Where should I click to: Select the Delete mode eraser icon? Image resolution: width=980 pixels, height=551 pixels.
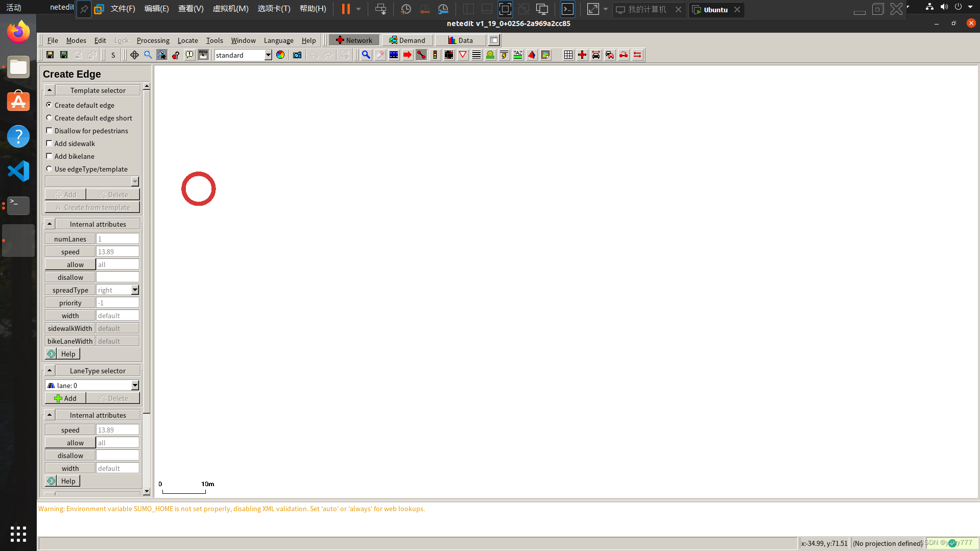380,55
